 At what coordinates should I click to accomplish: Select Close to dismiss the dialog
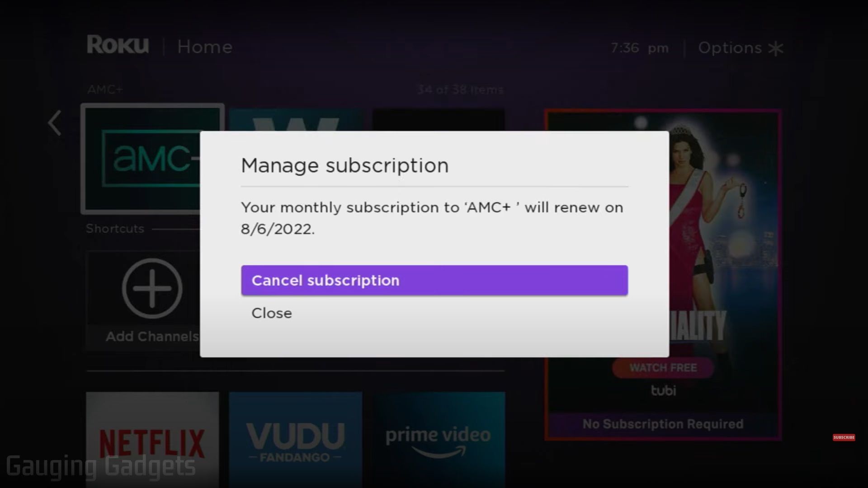272,313
